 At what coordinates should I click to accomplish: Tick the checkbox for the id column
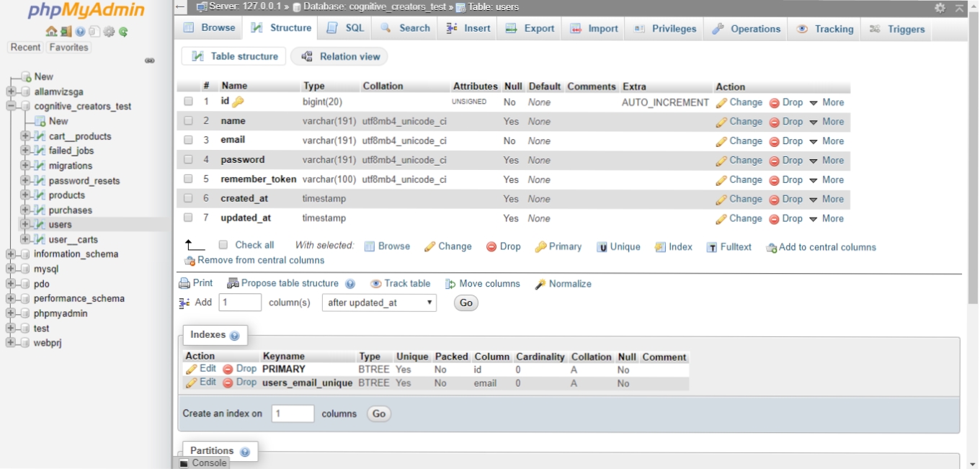(x=188, y=102)
